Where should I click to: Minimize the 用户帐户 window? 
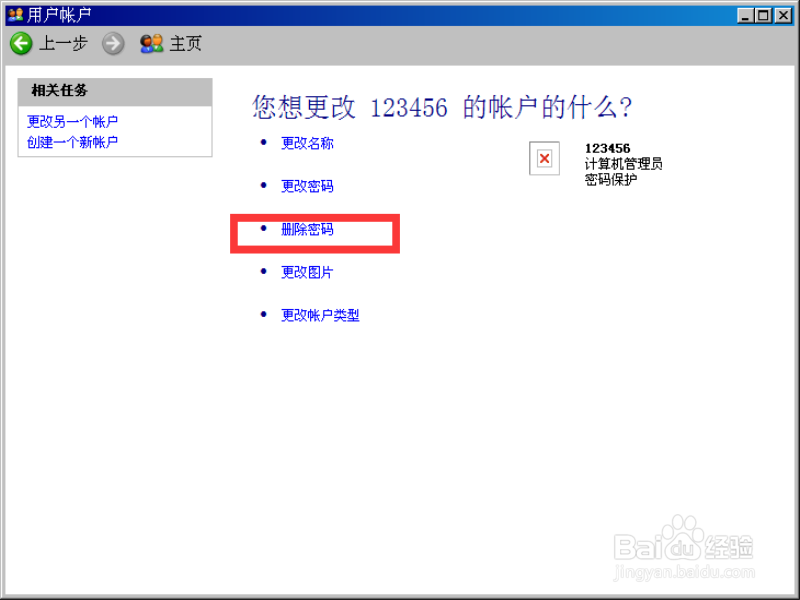click(x=744, y=14)
